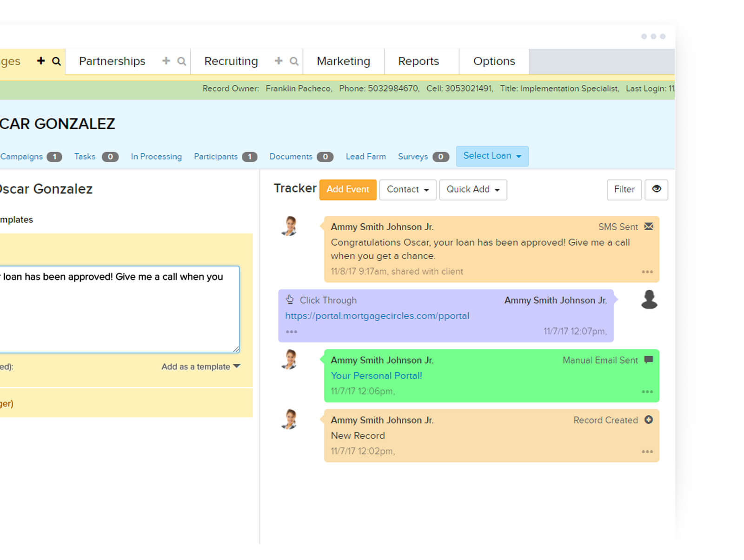The width and height of the screenshot is (744, 560).
Task: Open the three-dot menu on SMS Sent event
Action: [647, 272]
